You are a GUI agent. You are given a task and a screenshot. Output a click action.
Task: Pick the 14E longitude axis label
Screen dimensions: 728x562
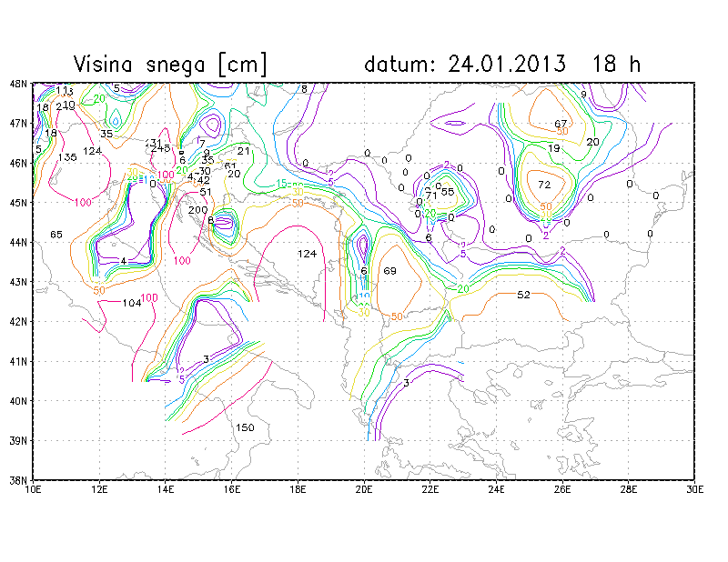click(x=166, y=489)
